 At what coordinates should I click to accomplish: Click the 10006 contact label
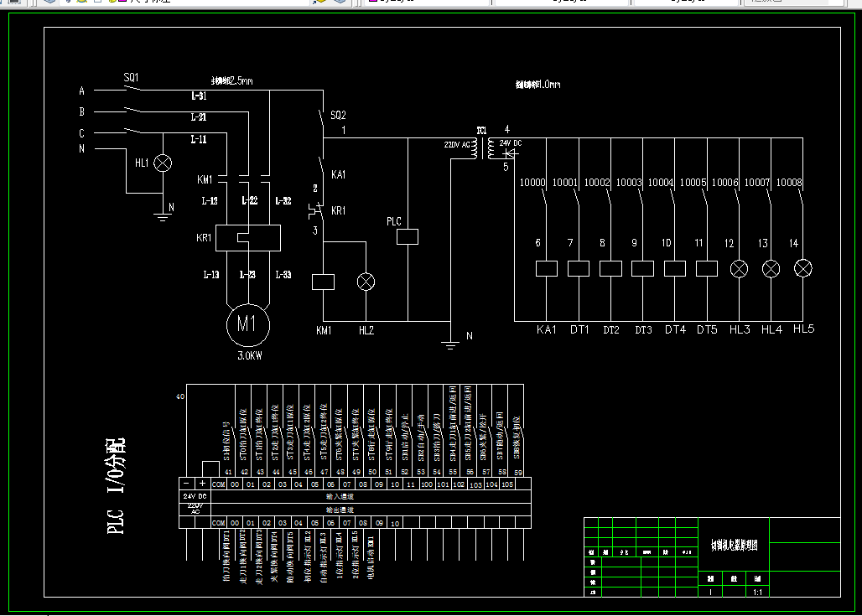tap(724, 183)
